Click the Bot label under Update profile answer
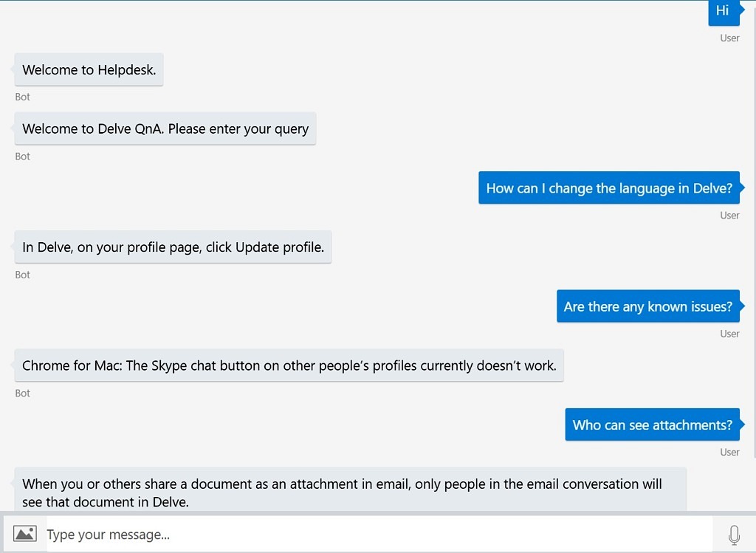This screenshot has width=756, height=553. (22, 275)
